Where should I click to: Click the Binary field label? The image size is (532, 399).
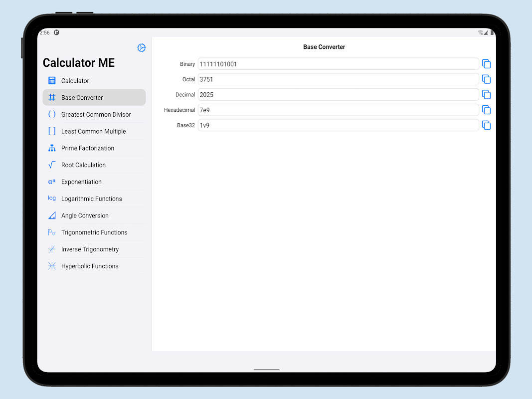[187, 64]
